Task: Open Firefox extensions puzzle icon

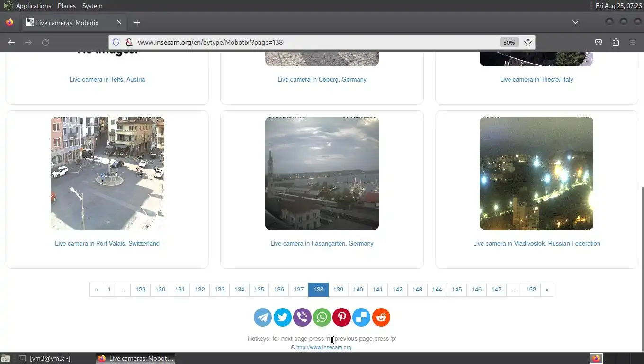Action: click(x=616, y=42)
